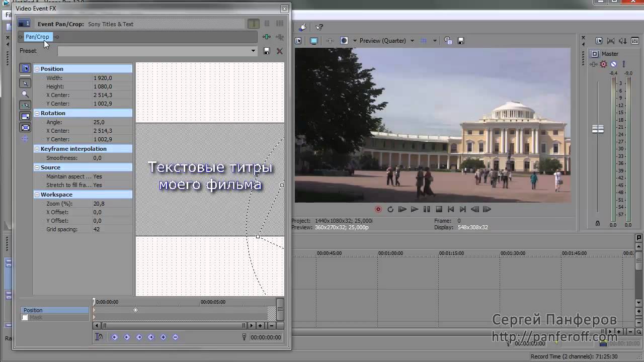Open the Preset dropdown list

pos(253,51)
